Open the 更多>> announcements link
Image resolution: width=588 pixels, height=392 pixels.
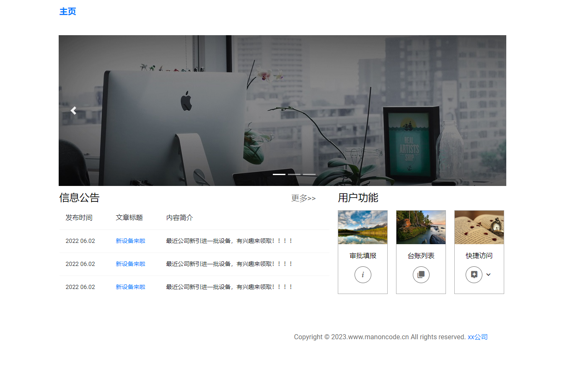[303, 198]
